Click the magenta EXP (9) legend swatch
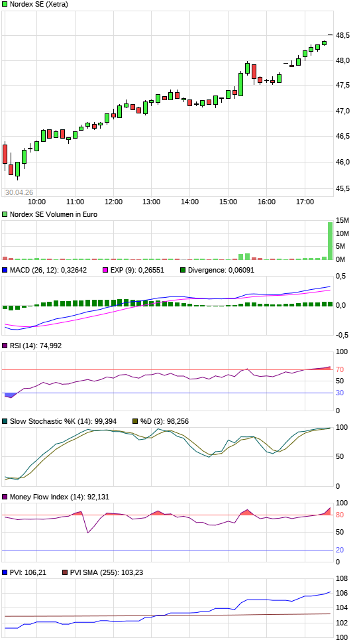The image size is (361, 644). coord(105,270)
